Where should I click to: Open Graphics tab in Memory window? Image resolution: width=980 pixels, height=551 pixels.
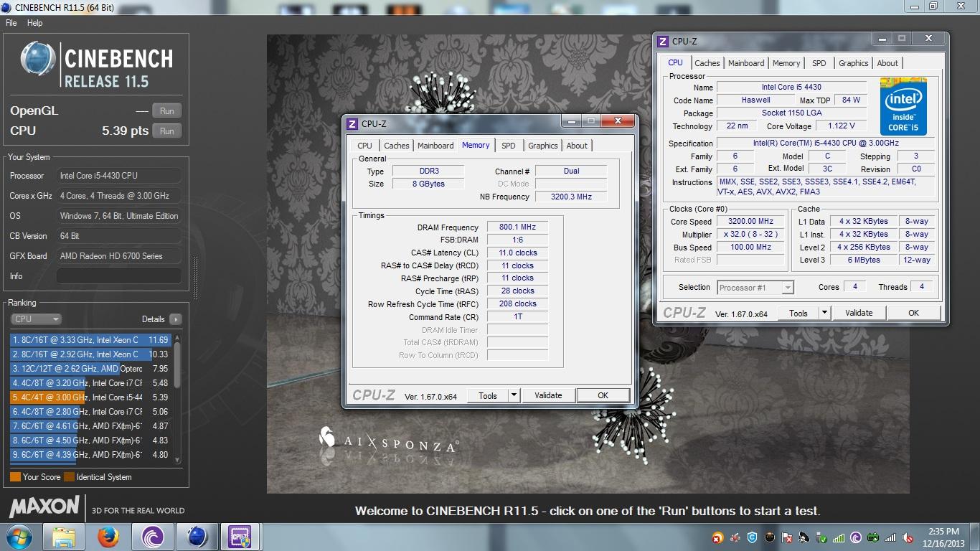tap(543, 146)
